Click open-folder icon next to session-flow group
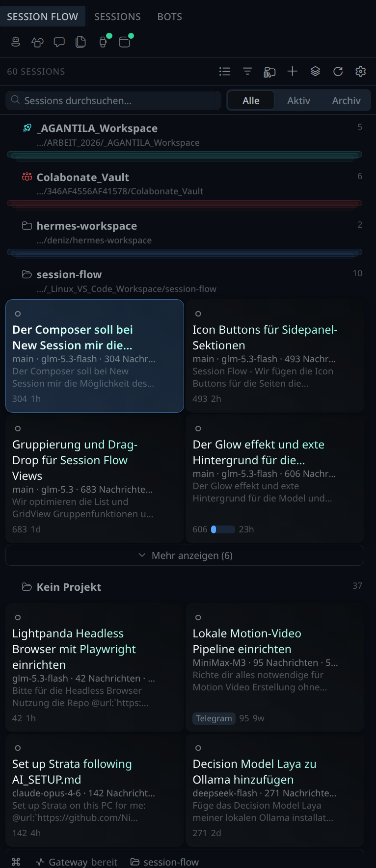The height and width of the screenshot is (868, 376). 27,274
